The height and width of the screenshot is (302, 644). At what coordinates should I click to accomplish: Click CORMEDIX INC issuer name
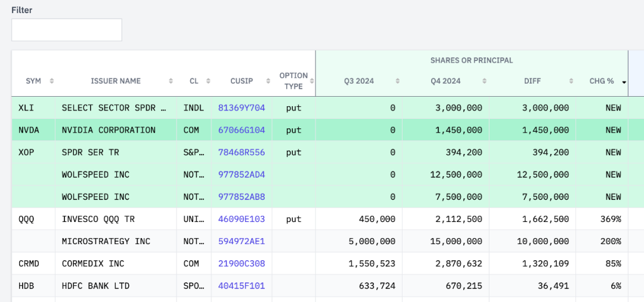click(93, 263)
